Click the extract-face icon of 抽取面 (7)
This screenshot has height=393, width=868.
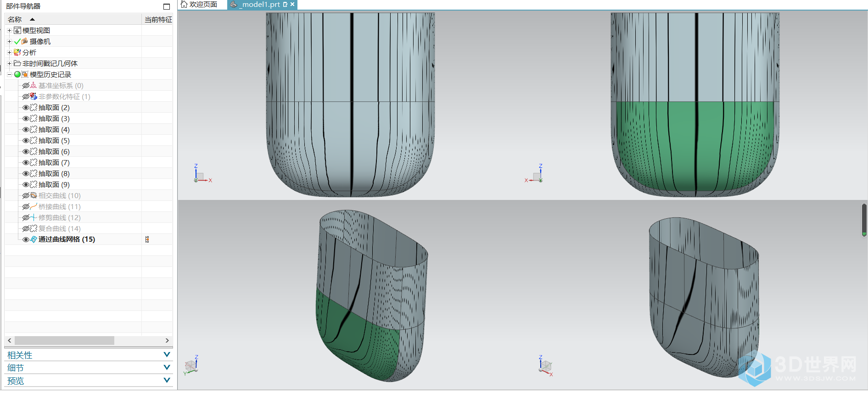pyautogui.click(x=34, y=162)
